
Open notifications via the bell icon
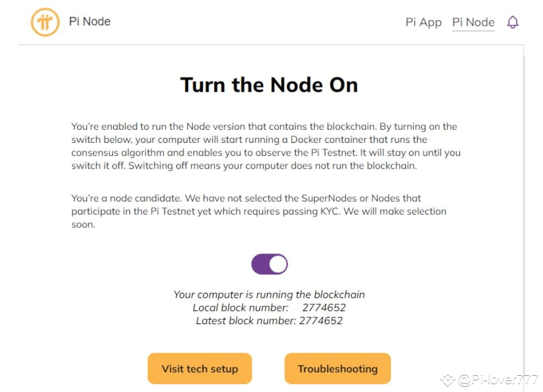(x=512, y=22)
